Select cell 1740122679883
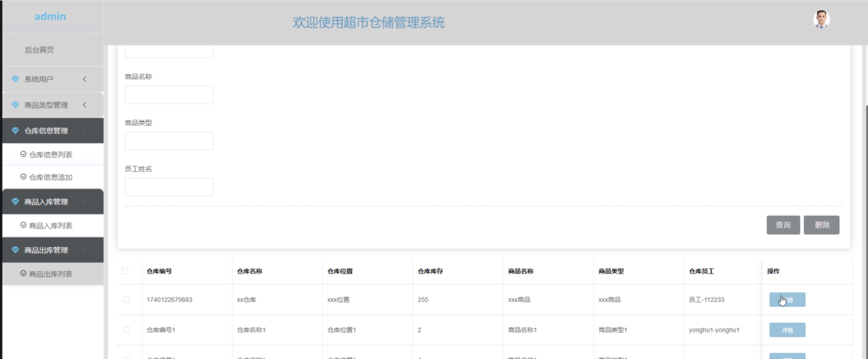The height and width of the screenshot is (359, 868). coord(169,300)
